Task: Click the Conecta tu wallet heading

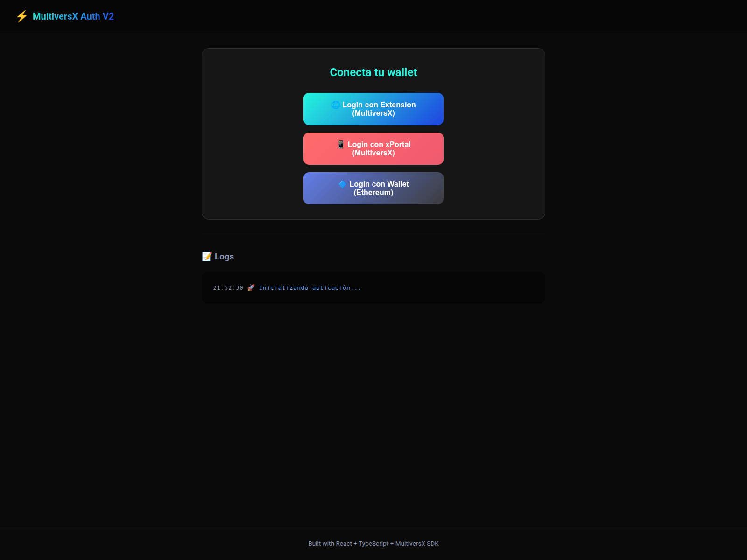Action: pyautogui.click(x=373, y=72)
